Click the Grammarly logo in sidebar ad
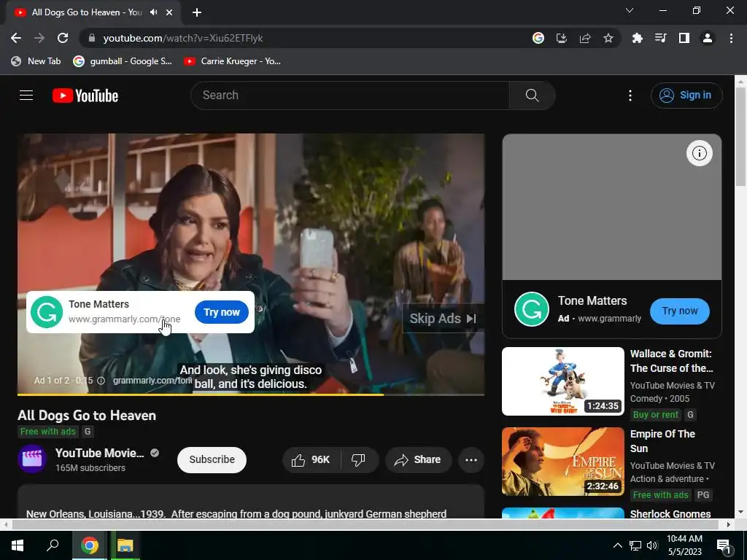 532,309
